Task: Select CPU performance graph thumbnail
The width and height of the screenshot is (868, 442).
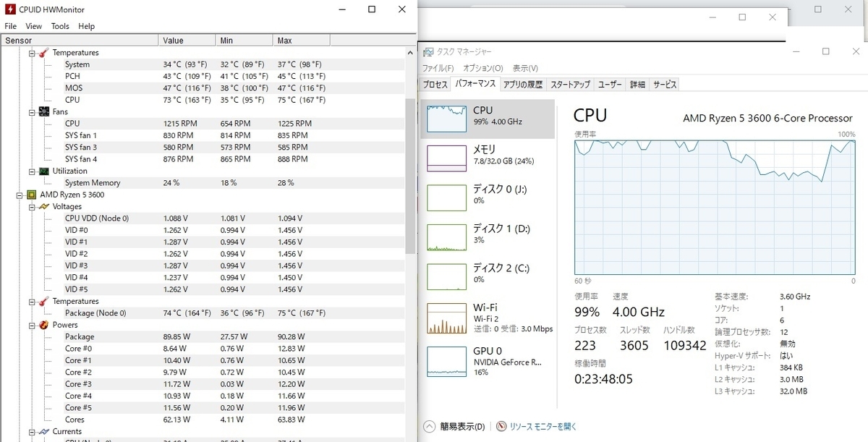Action: pyautogui.click(x=447, y=118)
